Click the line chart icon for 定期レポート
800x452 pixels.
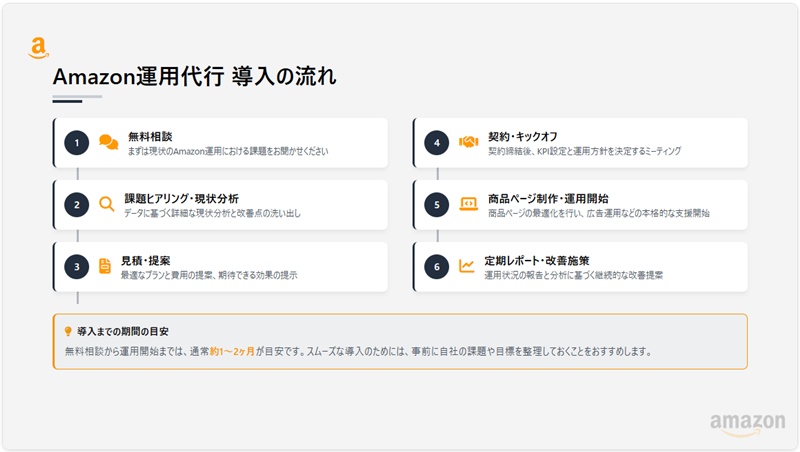coord(466,266)
